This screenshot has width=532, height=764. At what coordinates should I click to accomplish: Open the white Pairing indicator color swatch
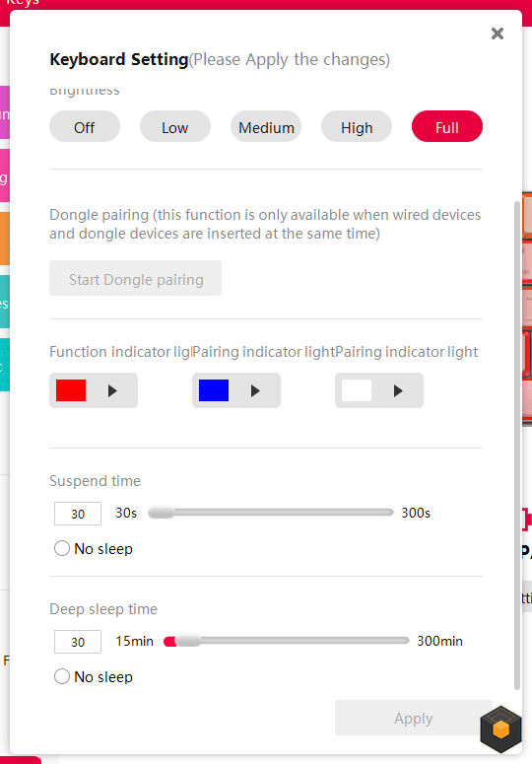pyautogui.click(x=357, y=390)
